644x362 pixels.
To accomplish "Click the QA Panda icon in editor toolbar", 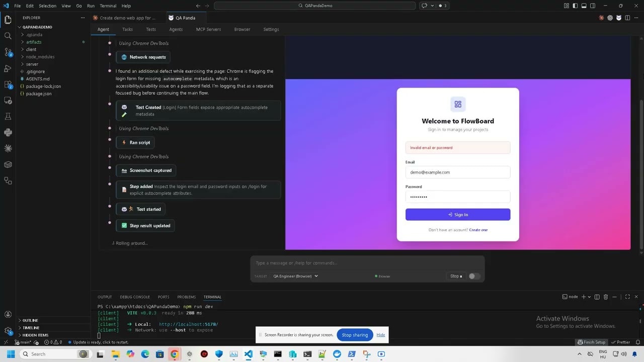I will click(618, 18).
